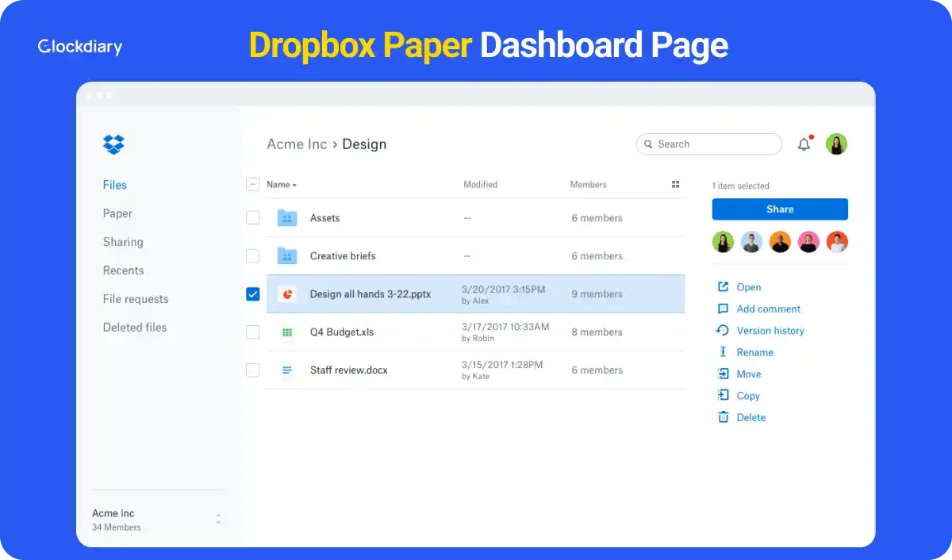
Task: Click the Design breadcrumb
Action: coord(364,144)
